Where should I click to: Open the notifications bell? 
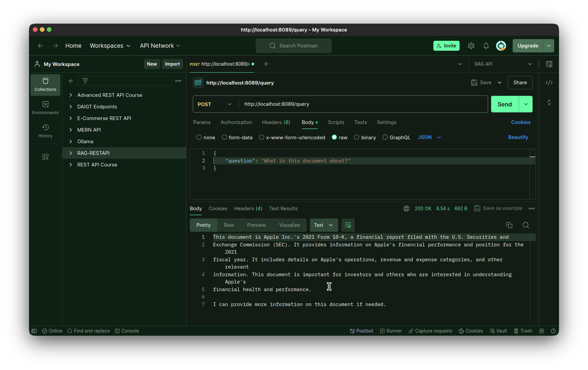(486, 46)
